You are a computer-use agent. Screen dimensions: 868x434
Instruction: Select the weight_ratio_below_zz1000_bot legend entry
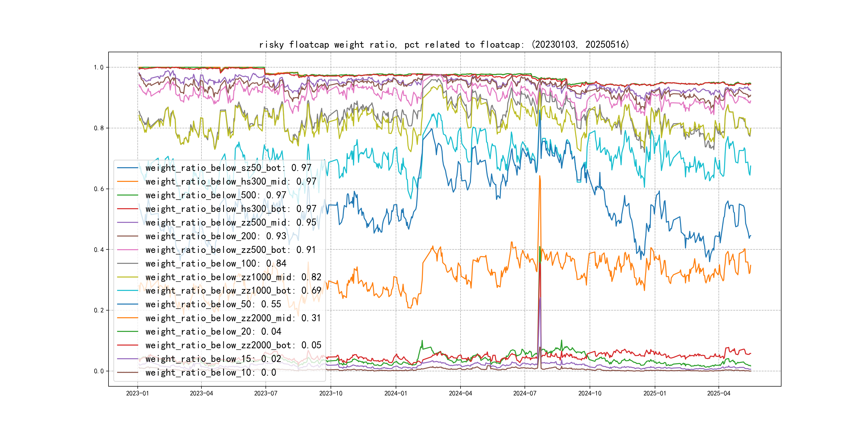click(x=233, y=290)
